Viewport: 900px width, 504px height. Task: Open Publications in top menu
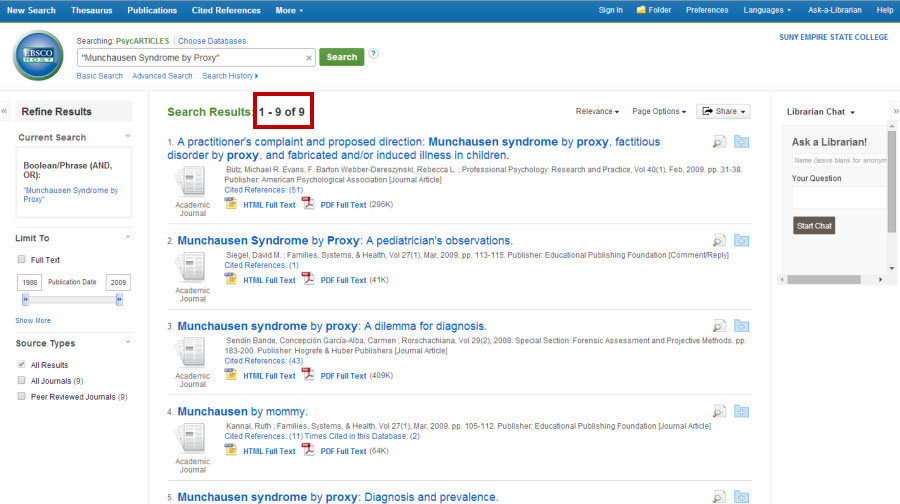coord(152,10)
